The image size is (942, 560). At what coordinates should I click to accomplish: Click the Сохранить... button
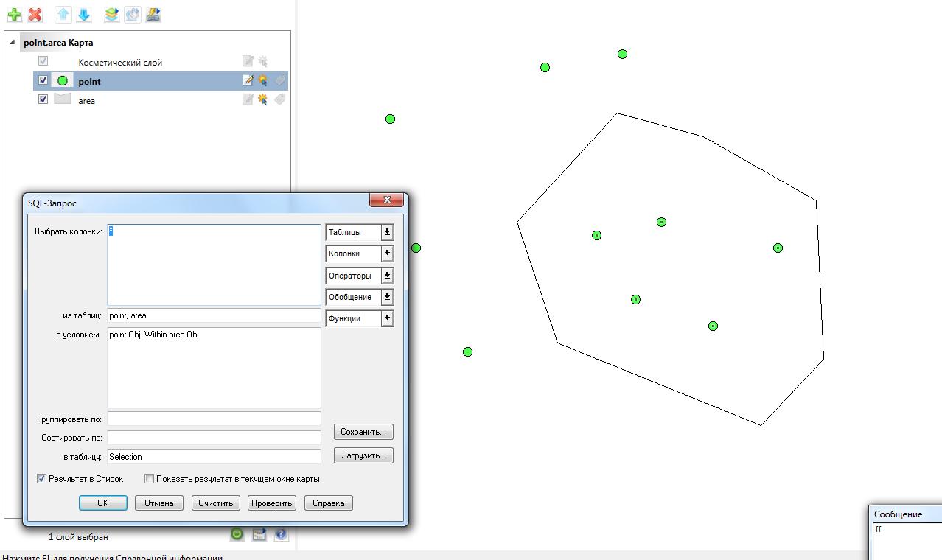click(363, 432)
